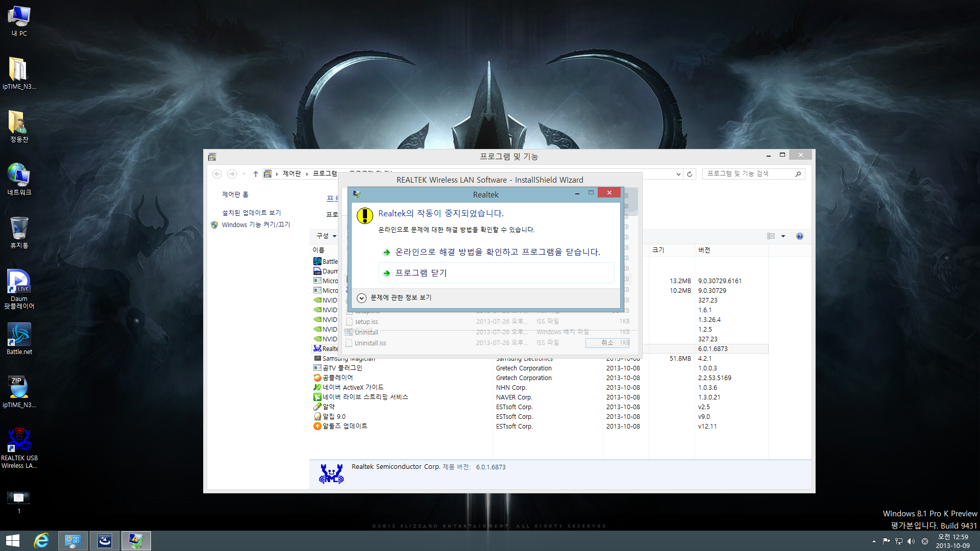Click the Windows Start button
The image size is (980, 551).
pos(12,541)
